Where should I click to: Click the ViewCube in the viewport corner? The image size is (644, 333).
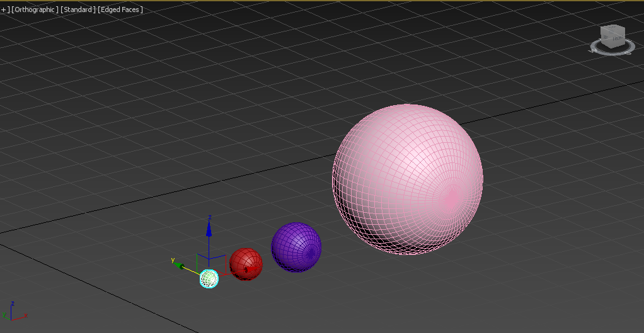pos(612,36)
